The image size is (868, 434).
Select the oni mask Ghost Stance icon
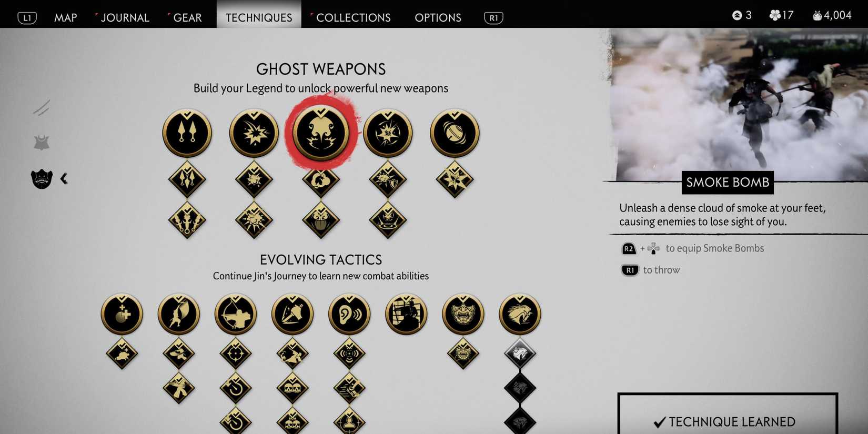(x=463, y=314)
